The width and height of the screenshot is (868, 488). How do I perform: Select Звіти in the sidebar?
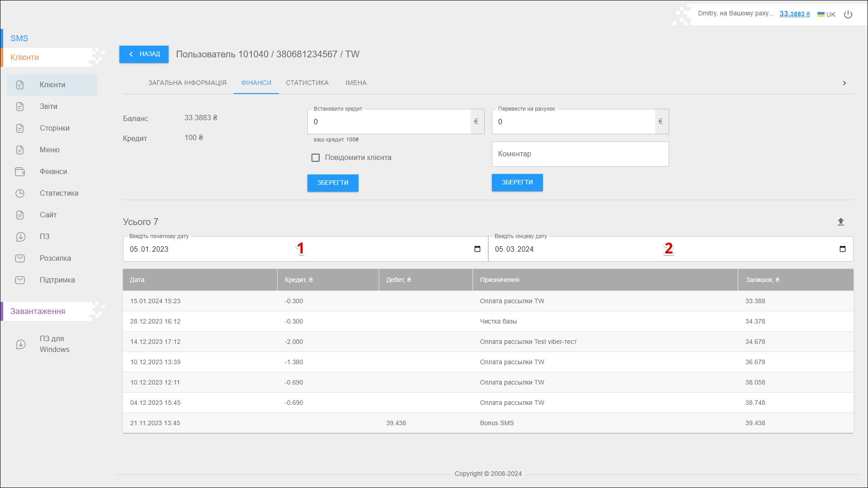click(x=48, y=107)
